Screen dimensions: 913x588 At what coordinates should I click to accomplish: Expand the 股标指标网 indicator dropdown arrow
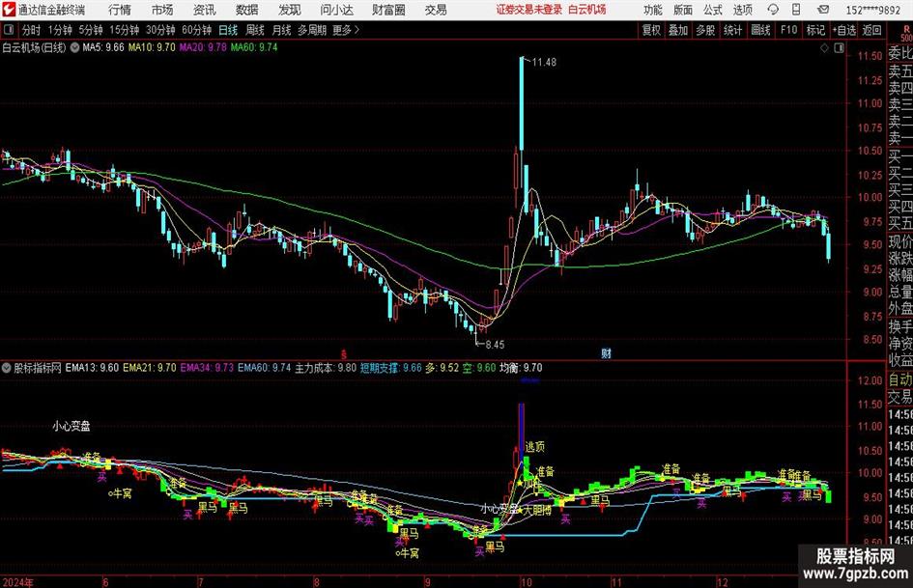[x=7, y=368]
